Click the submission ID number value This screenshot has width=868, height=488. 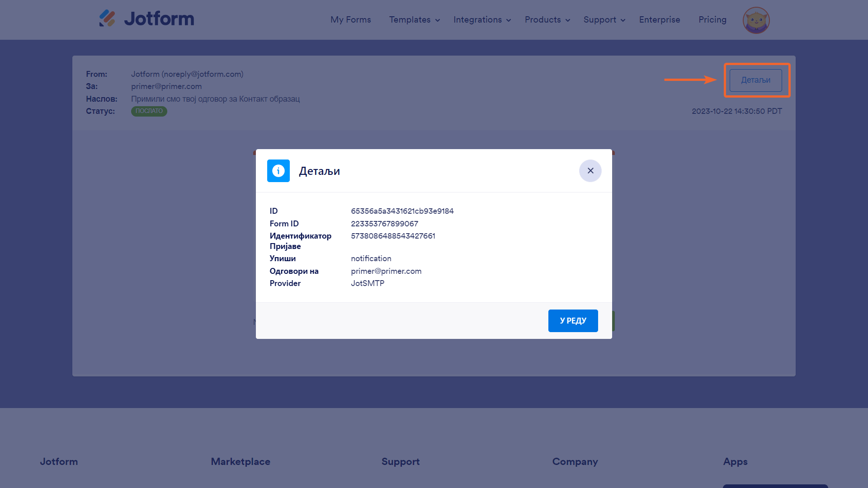point(393,236)
